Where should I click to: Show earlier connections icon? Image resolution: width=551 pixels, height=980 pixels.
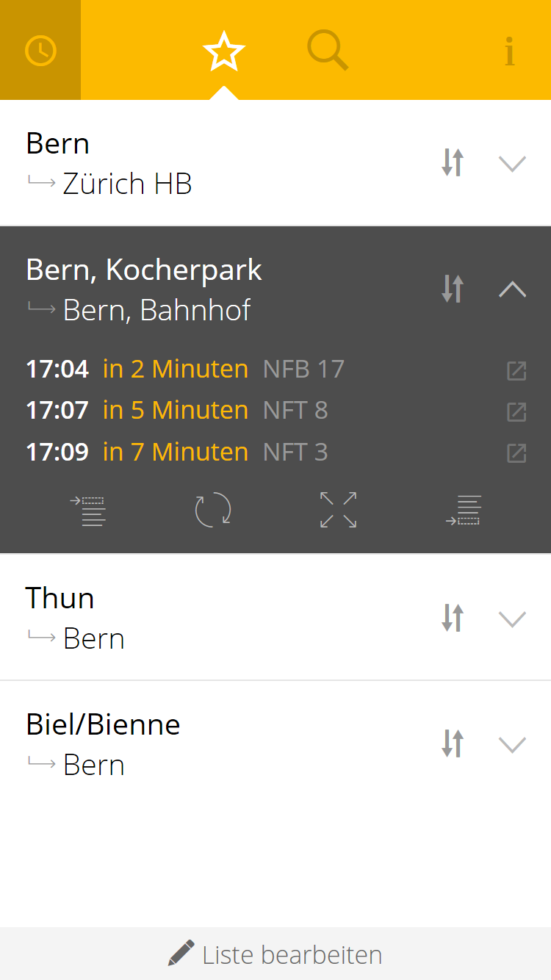88,511
